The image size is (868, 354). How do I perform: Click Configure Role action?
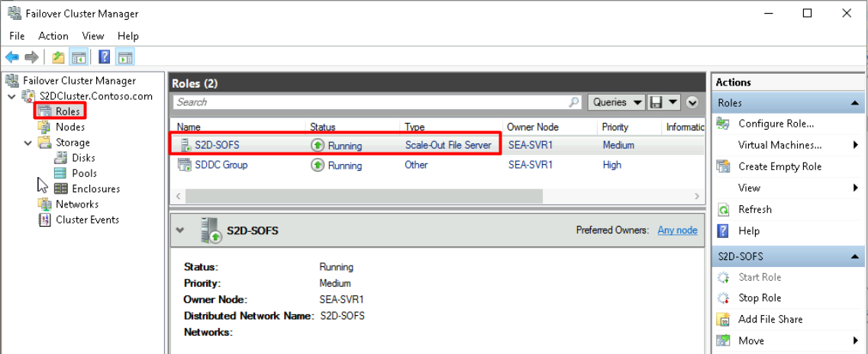tap(776, 124)
